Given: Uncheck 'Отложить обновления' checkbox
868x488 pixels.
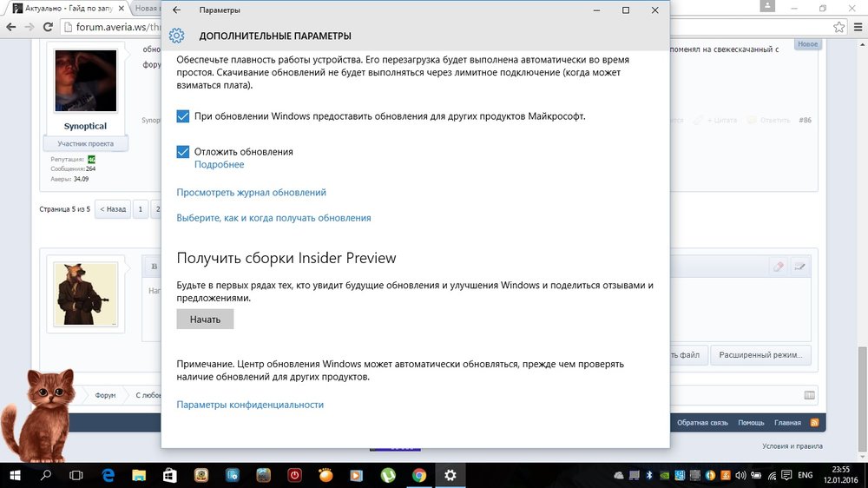Looking at the screenshot, I should click(183, 152).
